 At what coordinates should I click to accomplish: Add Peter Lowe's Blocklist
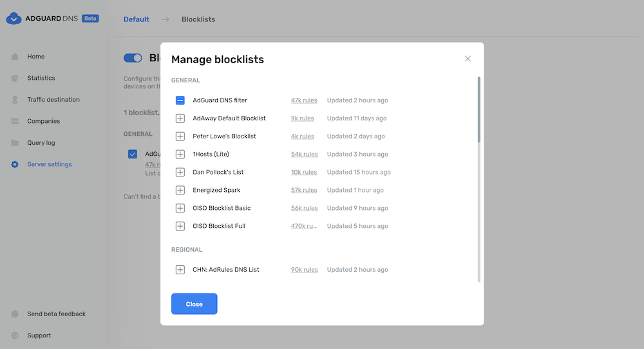(180, 137)
